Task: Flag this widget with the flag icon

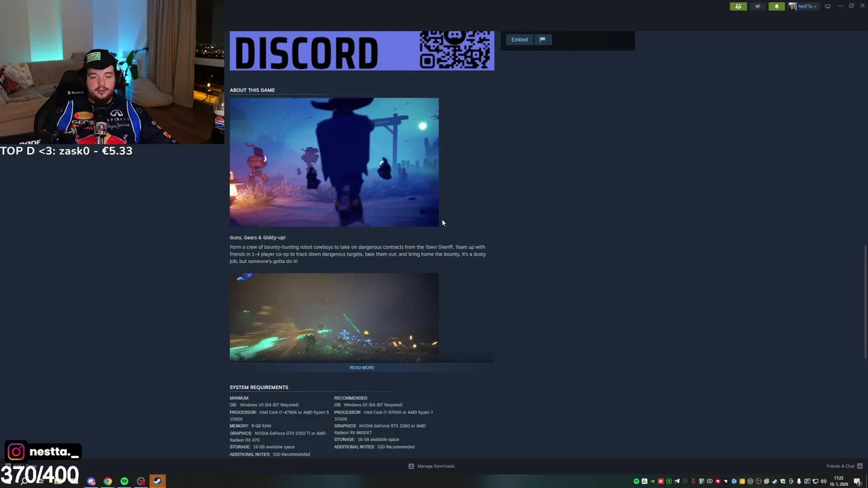Action: tap(542, 39)
